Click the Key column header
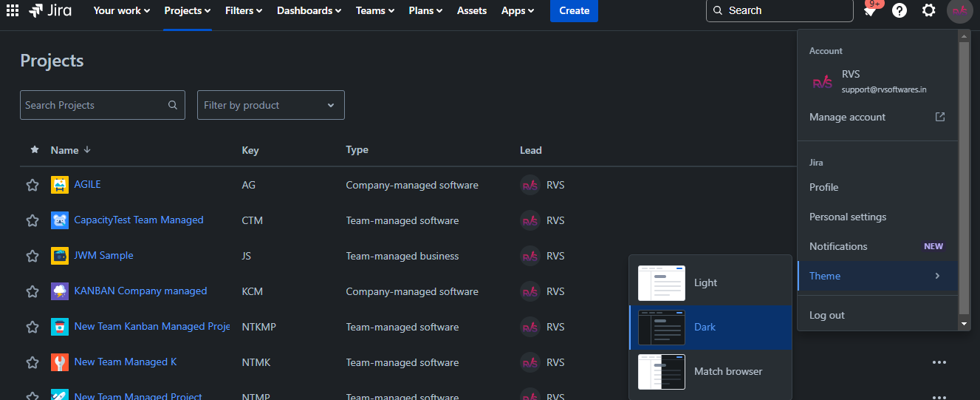The height and width of the screenshot is (400, 980). 250,150
